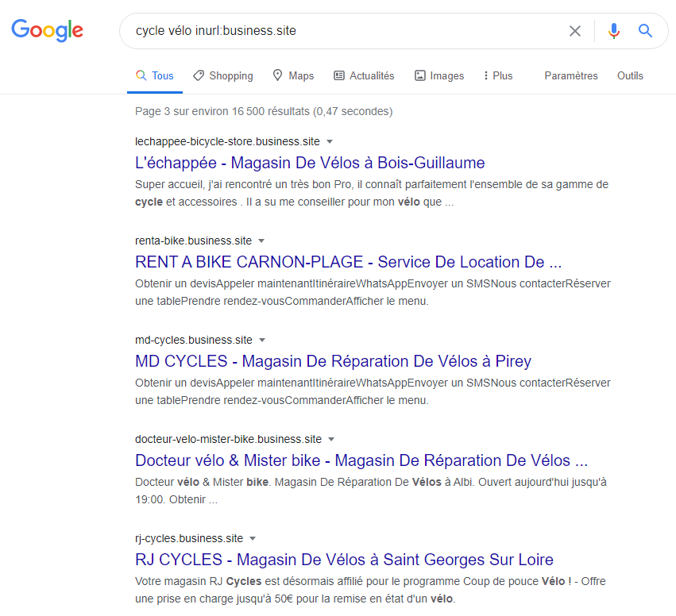The width and height of the screenshot is (676, 616).
Task: Click the Actualités newspaper icon
Action: 339,76
